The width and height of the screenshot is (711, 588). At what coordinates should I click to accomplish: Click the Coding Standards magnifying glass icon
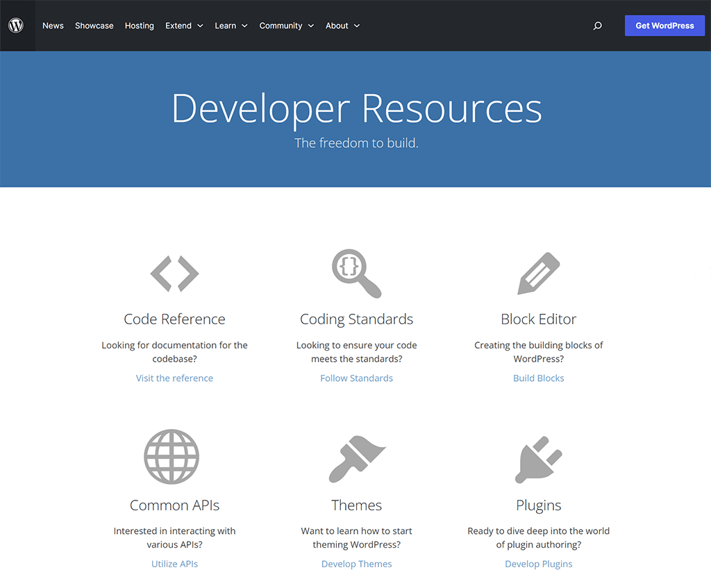(x=356, y=274)
